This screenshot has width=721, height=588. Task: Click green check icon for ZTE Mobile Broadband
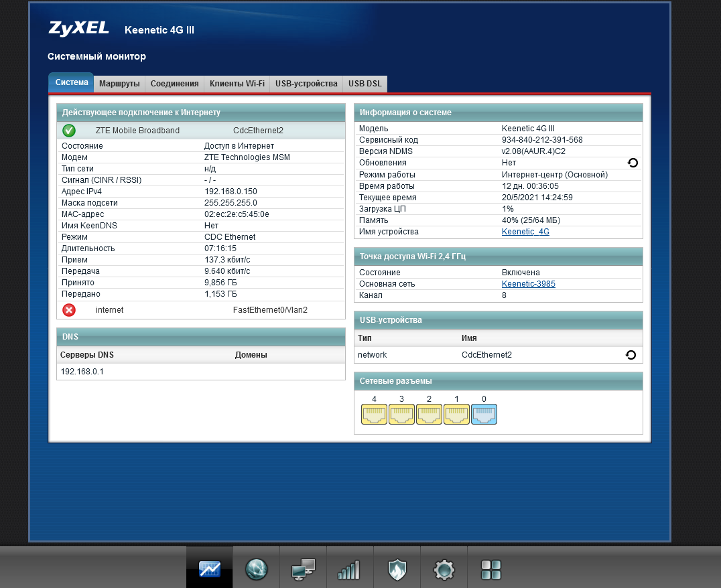coord(69,131)
